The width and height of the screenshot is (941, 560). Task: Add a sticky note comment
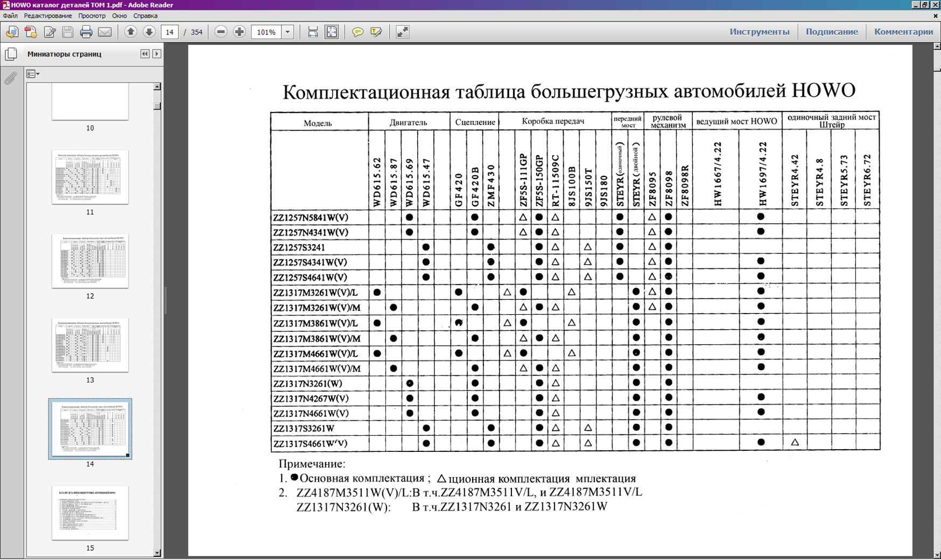coord(357,32)
